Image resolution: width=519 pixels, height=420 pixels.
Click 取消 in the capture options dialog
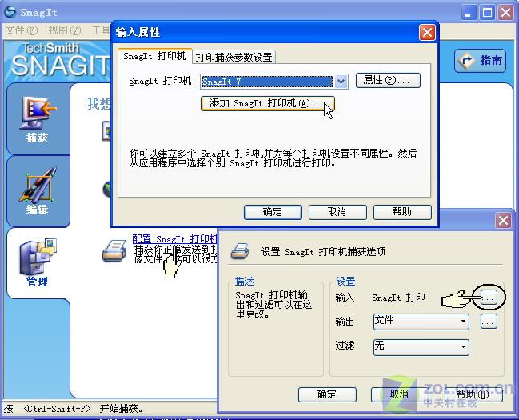coord(400,394)
